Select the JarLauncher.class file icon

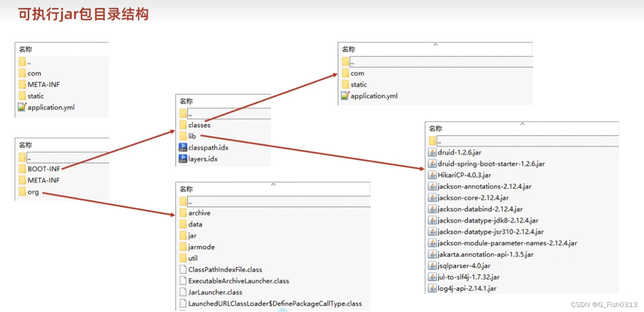pyautogui.click(x=183, y=292)
